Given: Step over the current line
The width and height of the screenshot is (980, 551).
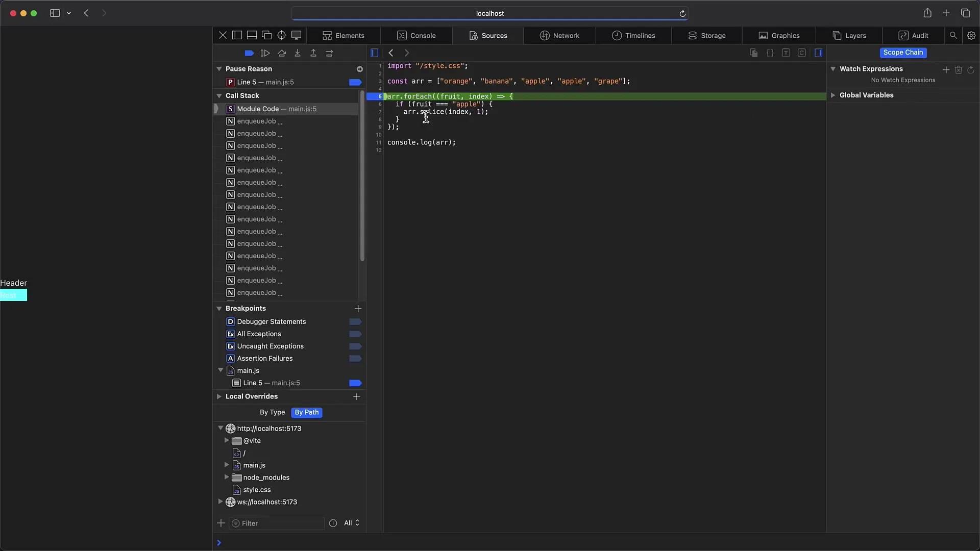Looking at the screenshot, I should pyautogui.click(x=281, y=53).
